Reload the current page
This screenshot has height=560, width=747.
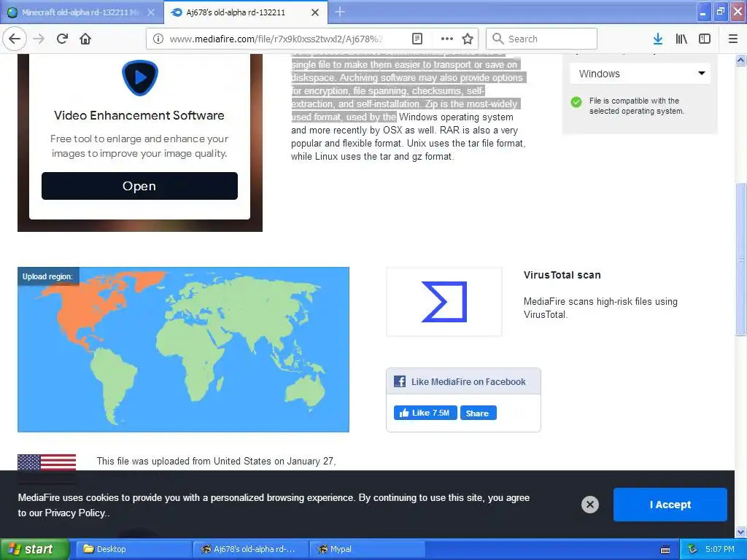[62, 39]
